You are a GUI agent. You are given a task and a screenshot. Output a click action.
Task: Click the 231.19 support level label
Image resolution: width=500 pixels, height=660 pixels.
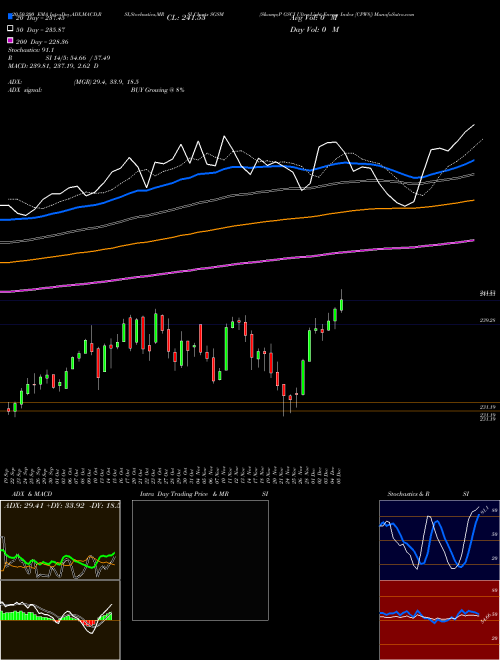pyautogui.click(x=487, y=407)
